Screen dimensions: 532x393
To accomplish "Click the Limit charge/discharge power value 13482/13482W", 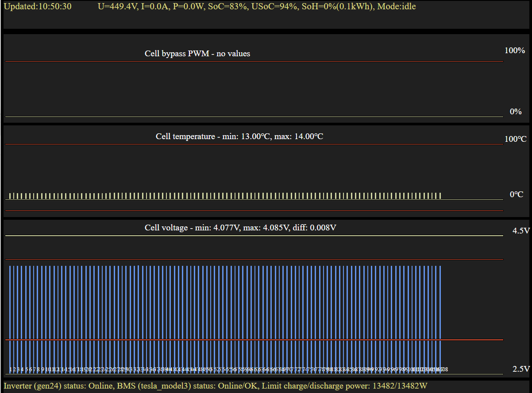I will point(400,386).
